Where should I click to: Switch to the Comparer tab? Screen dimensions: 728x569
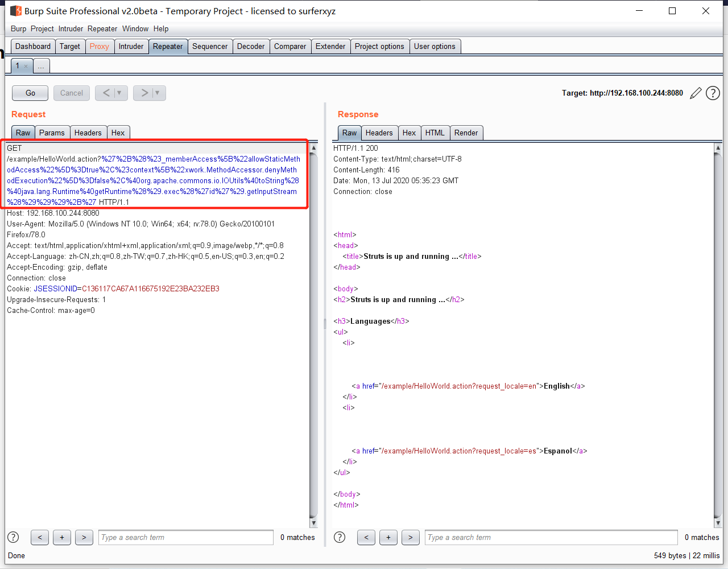point(290,46)
